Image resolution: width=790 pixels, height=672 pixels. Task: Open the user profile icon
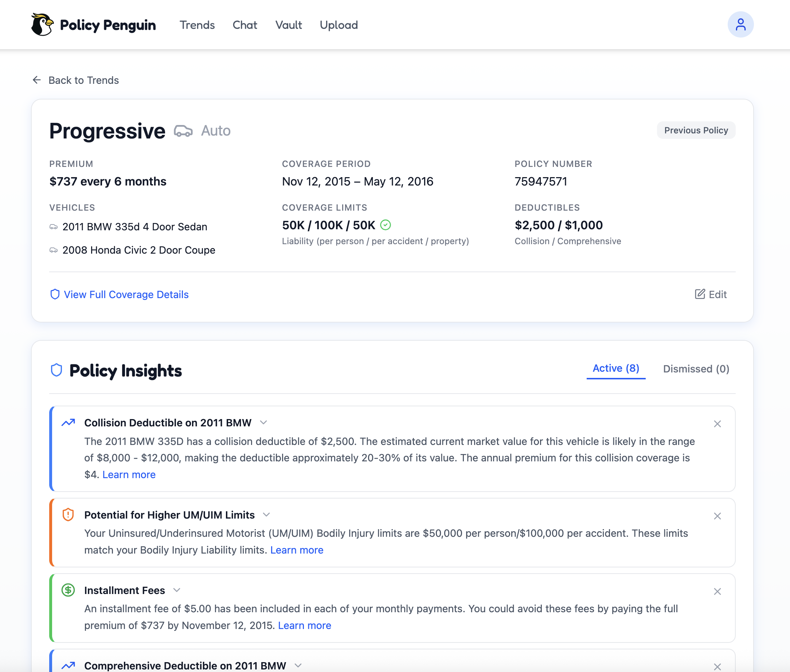pyautogui.click(x=740, y=24)
